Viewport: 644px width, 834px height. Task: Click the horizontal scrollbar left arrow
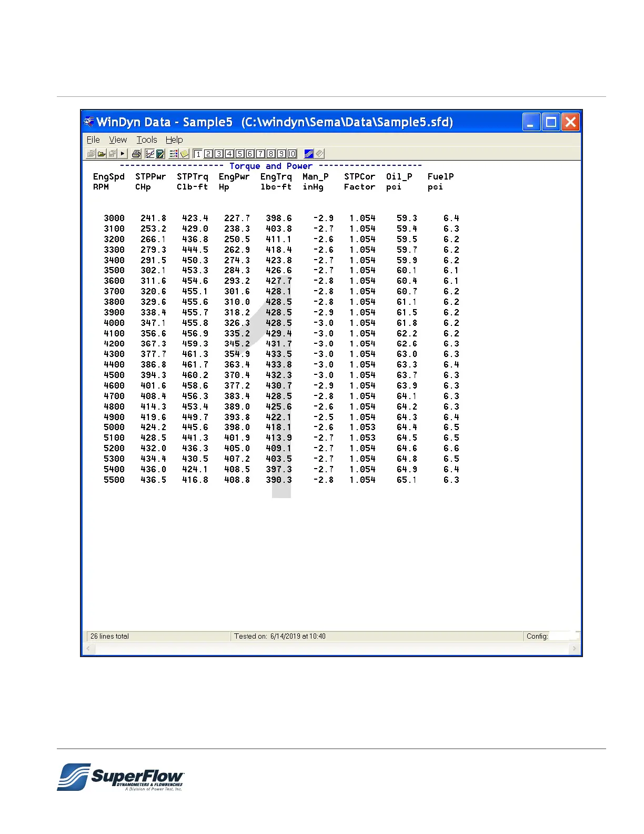(89, 649)
